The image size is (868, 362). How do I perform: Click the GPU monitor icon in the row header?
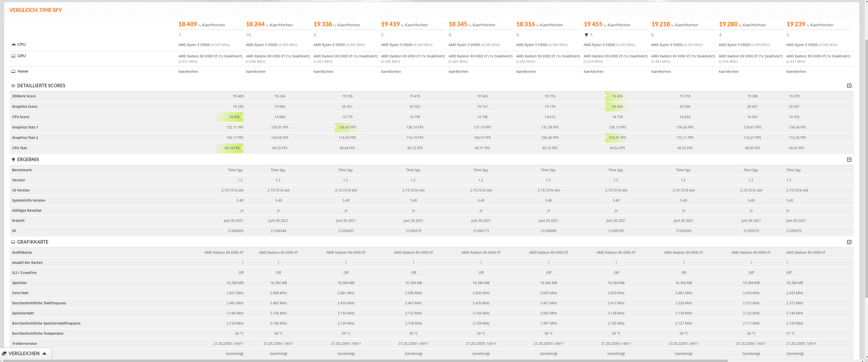(13, 56)
